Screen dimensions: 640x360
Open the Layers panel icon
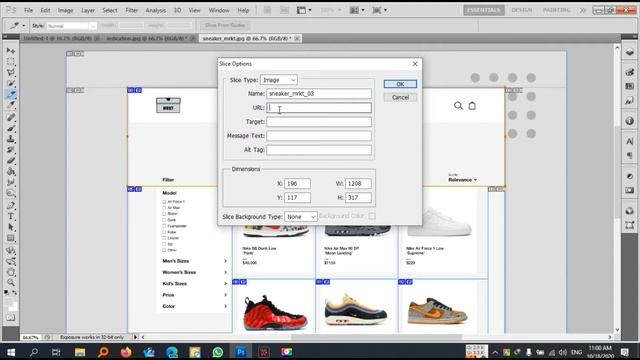point(629,52)
